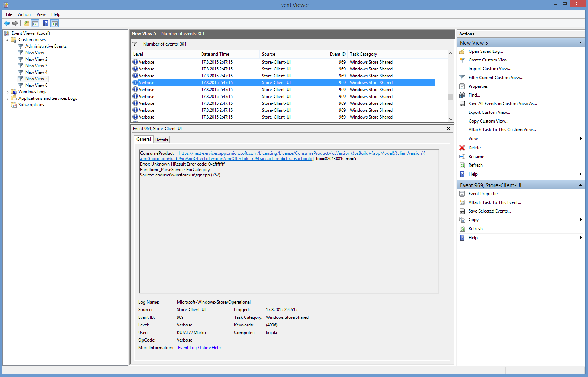
Task: Sort by the Level column header
Action: click(165, 54)
